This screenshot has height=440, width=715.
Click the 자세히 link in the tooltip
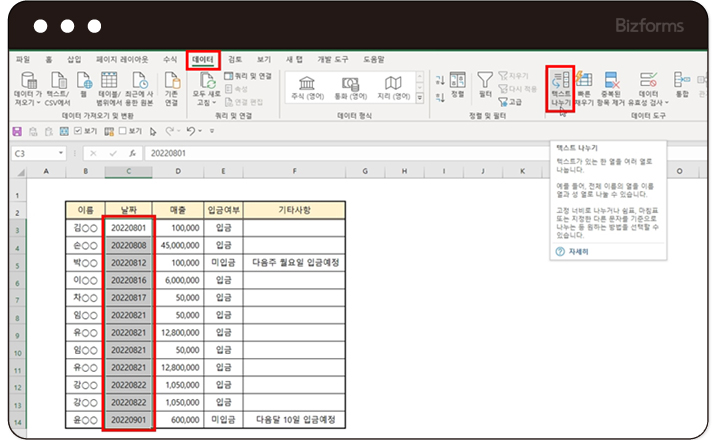click(x=580, y=251)
